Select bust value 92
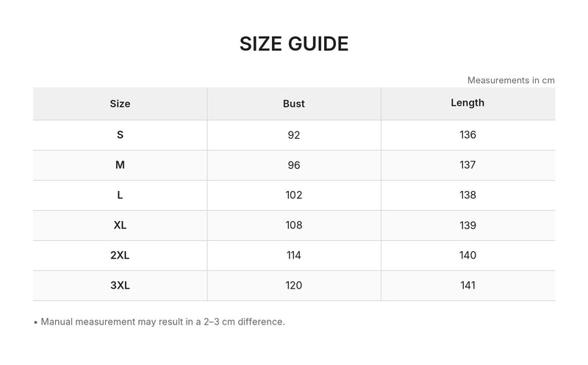 click(293, 135)
